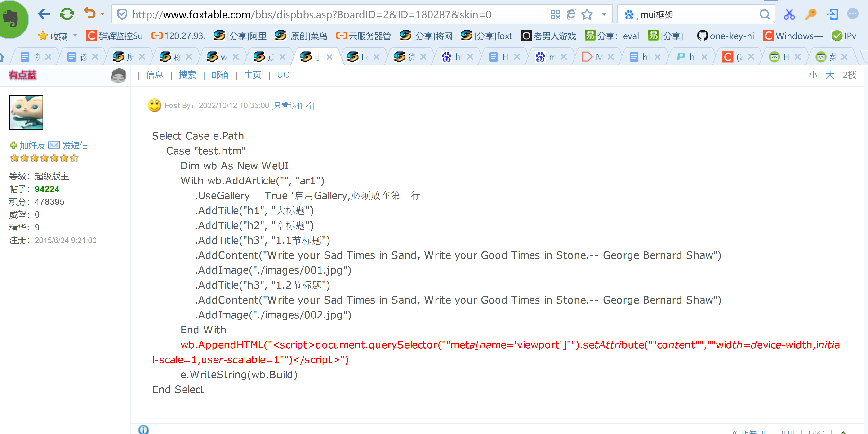This screenshot has width=868, height=434.
Task: Click the post count 94224
Action: 47,189
